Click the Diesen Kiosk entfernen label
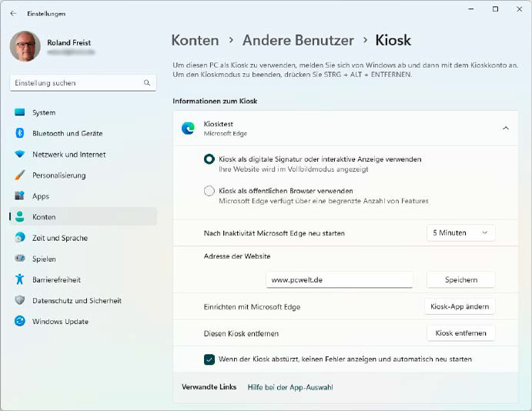Image resolution: width=532 pixels, height=411 pixels. [241, 334]
